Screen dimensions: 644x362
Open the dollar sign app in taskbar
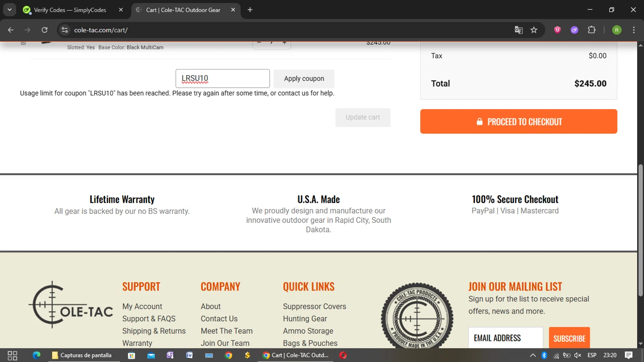click(247, 355)
